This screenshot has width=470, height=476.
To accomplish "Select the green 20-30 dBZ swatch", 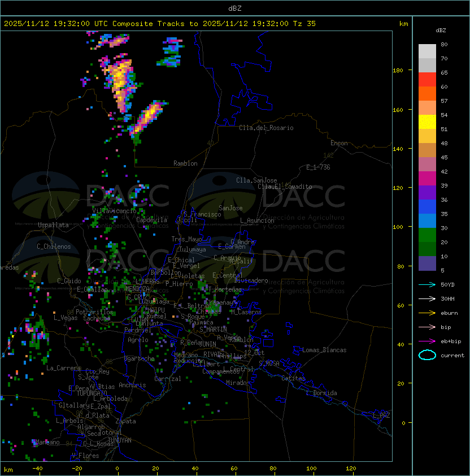I will (x=427, y=235).
